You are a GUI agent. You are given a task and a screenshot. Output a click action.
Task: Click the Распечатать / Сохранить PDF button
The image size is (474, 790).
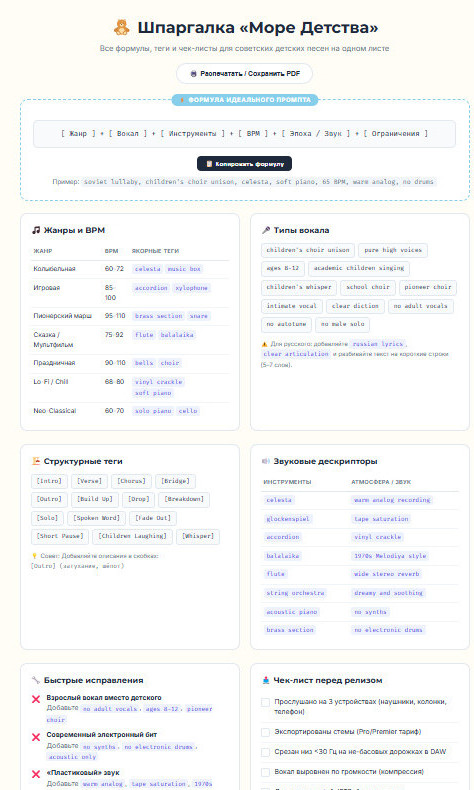tap(244, 74)
